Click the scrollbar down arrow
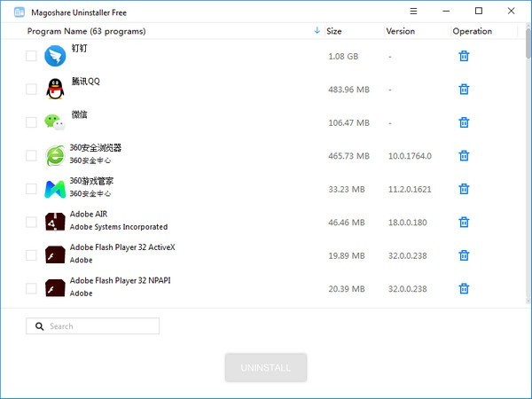Viewport: 532px width, 399px height. point(528,301)
